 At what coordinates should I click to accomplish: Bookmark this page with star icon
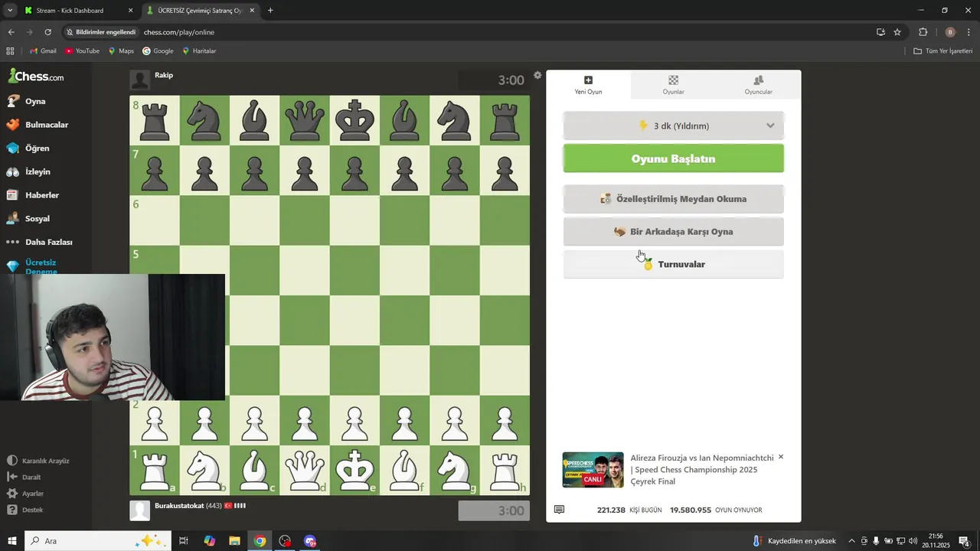(x=897, y=32)
